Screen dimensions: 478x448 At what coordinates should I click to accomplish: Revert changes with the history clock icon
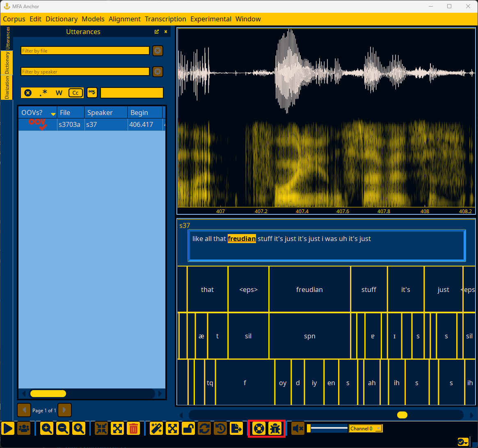coord(220,428)
